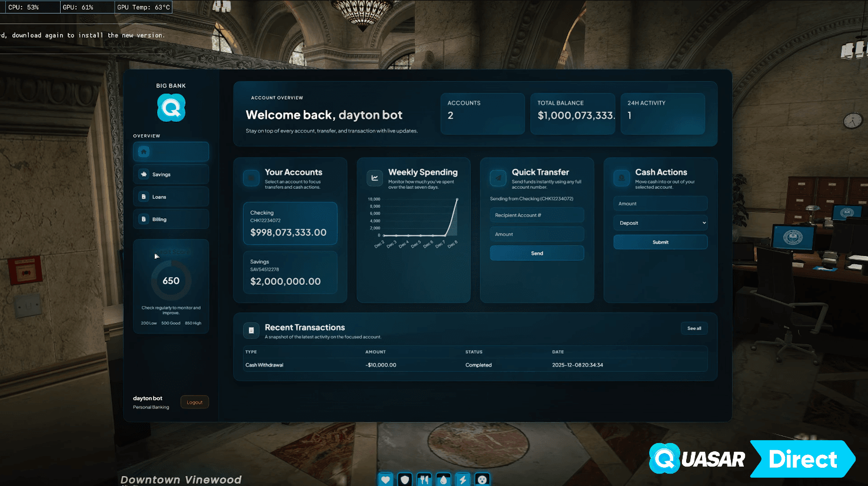
Task: Select the Home overview icon in sidebar
Action: click(x=142, y=151)
